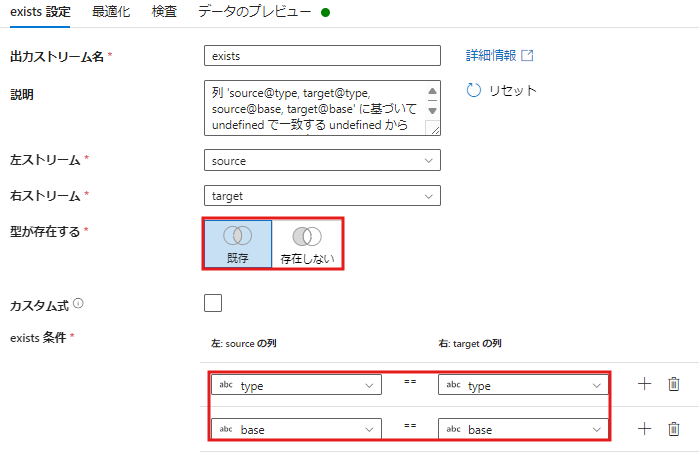Click the info icon next to カスタム式
This screenshot has width=699, height=454.
[x=78, y=303]
